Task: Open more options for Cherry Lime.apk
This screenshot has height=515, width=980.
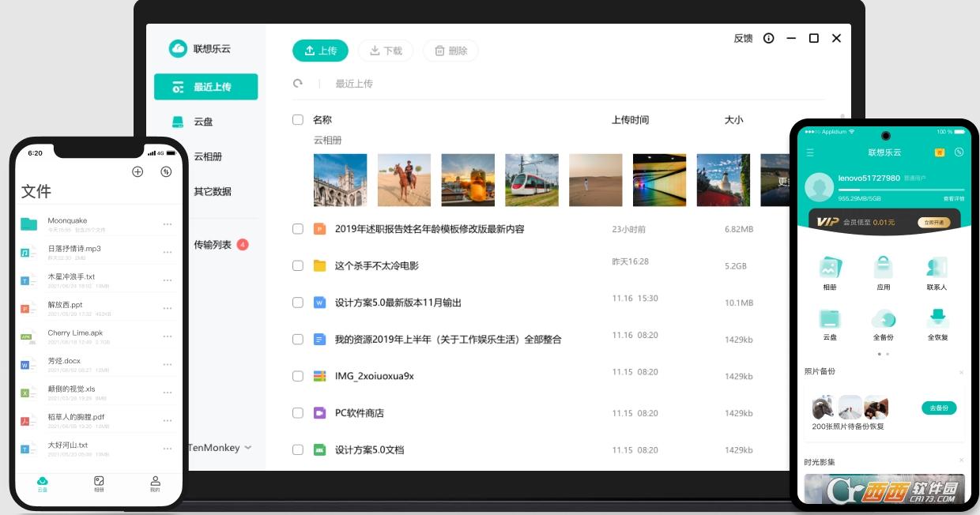Action: pos(168,336)
